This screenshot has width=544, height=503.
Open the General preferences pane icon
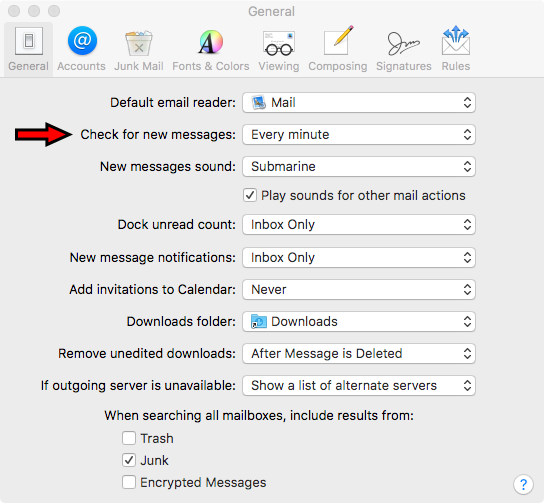point(29,41)
